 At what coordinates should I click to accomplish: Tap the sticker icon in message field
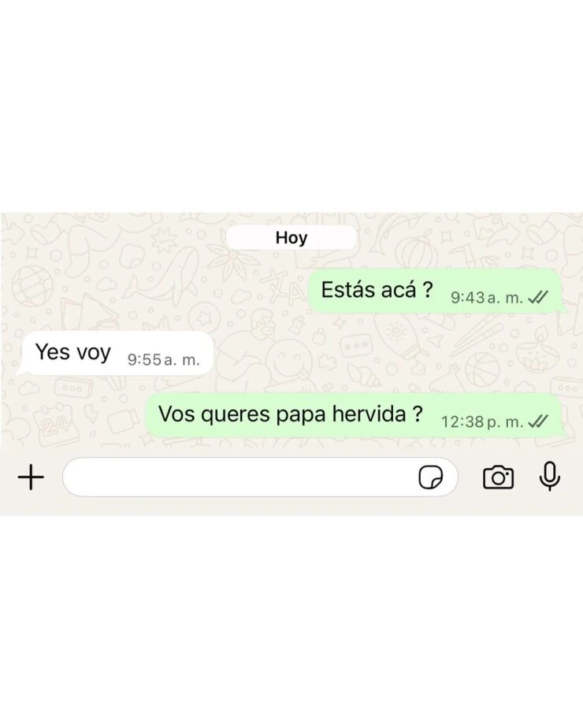coord(431,477)
